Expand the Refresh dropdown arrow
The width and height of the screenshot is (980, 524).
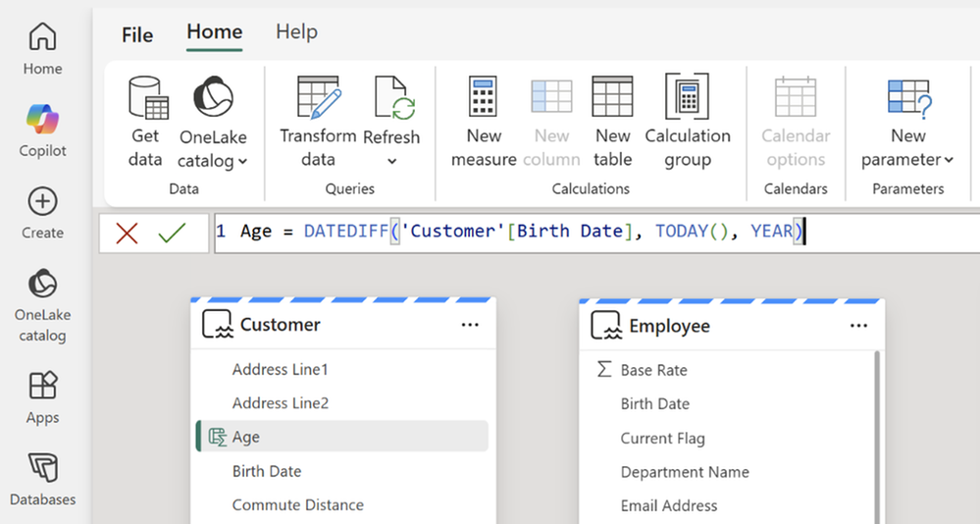[391, 161]
